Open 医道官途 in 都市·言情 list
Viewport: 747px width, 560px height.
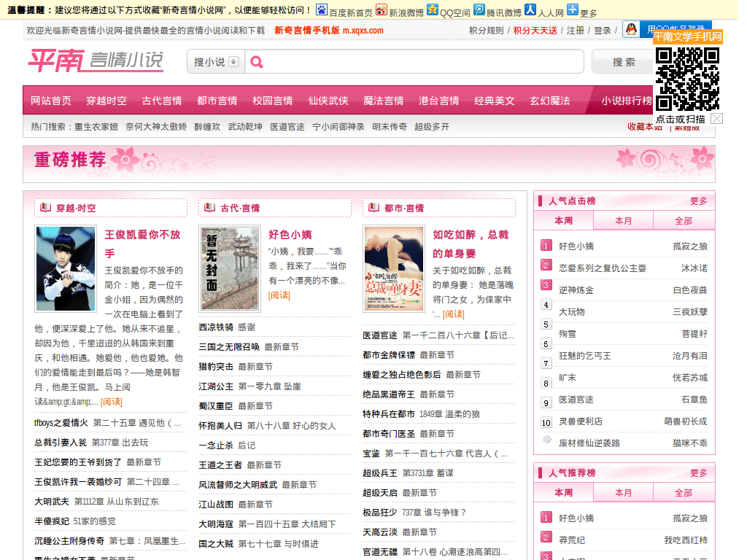pos(379,335)
